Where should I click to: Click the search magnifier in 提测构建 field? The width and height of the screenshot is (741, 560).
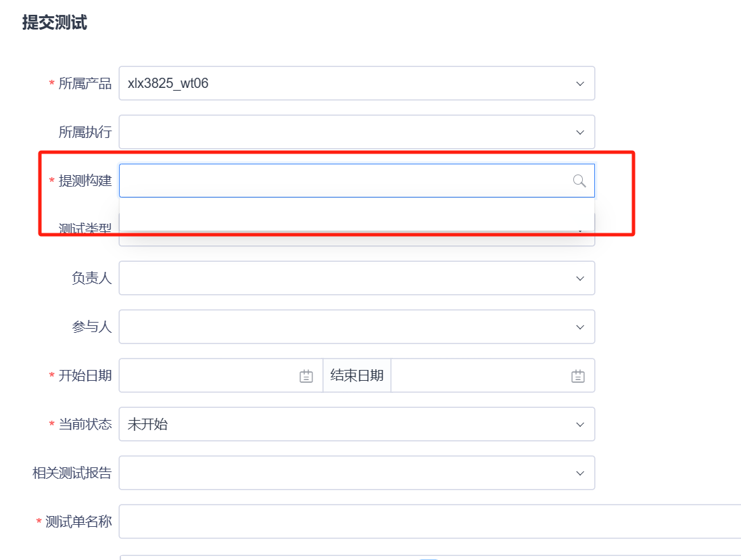coord(579,181)
